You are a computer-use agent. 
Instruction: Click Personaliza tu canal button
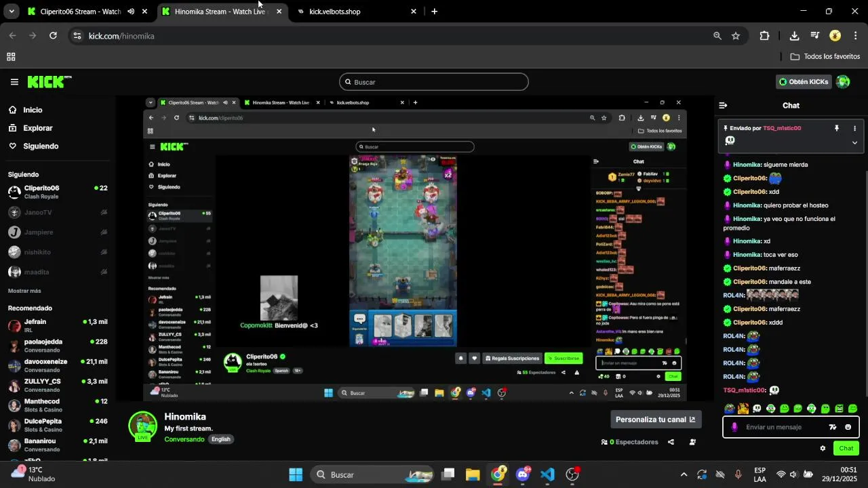click(656, 420)
